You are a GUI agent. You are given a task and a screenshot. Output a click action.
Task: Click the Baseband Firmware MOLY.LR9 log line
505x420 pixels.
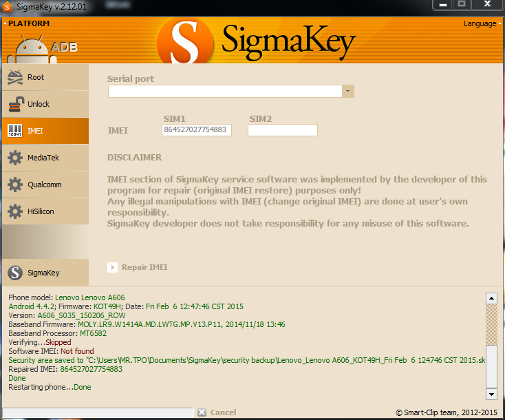(x=147, y=324)
